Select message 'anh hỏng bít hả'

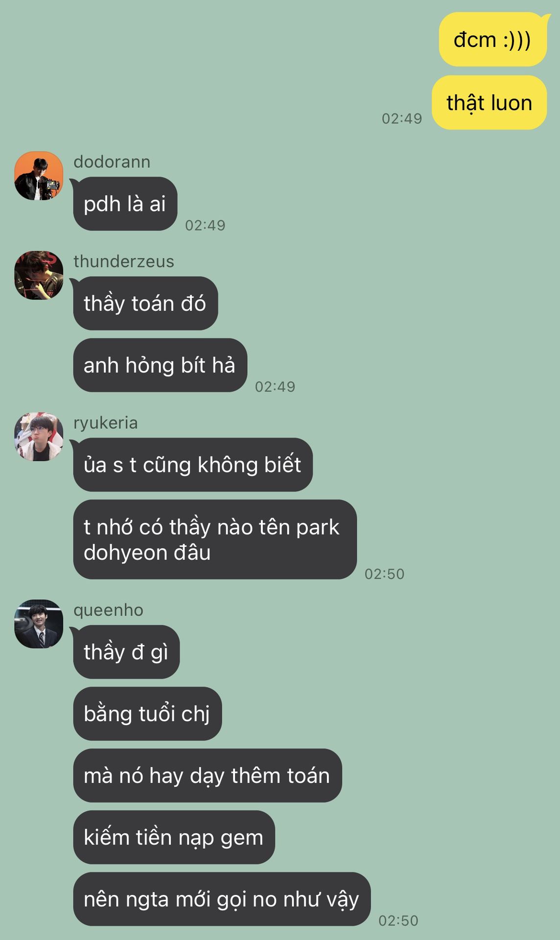[160, 365]
